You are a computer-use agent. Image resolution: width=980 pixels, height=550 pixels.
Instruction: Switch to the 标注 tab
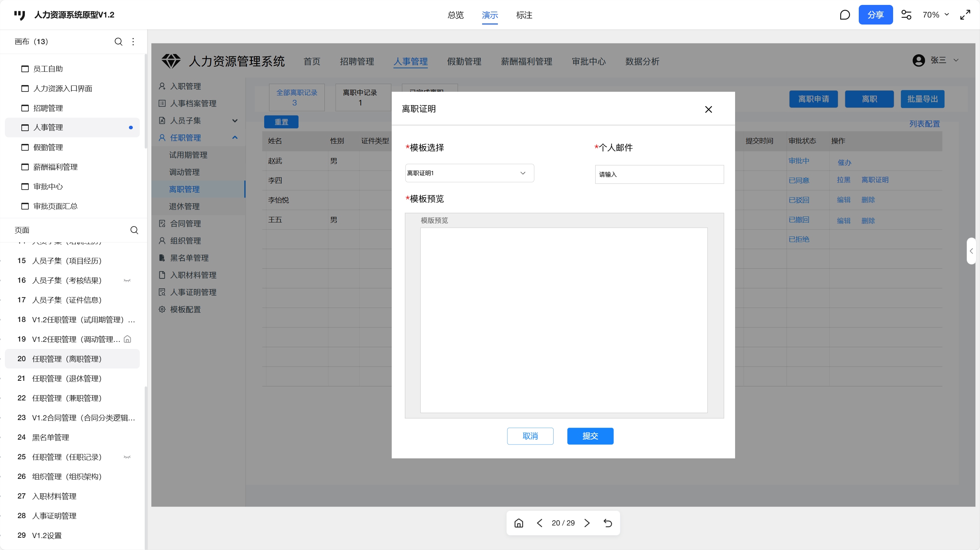click(524, 15)
